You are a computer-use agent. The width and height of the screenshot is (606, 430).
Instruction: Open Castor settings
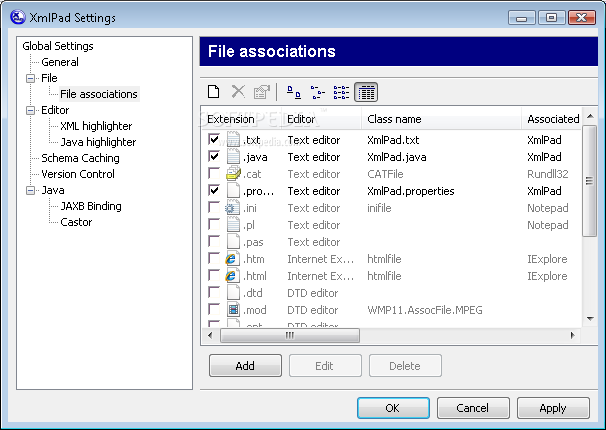pyautogui.click(x=76, y=222)
